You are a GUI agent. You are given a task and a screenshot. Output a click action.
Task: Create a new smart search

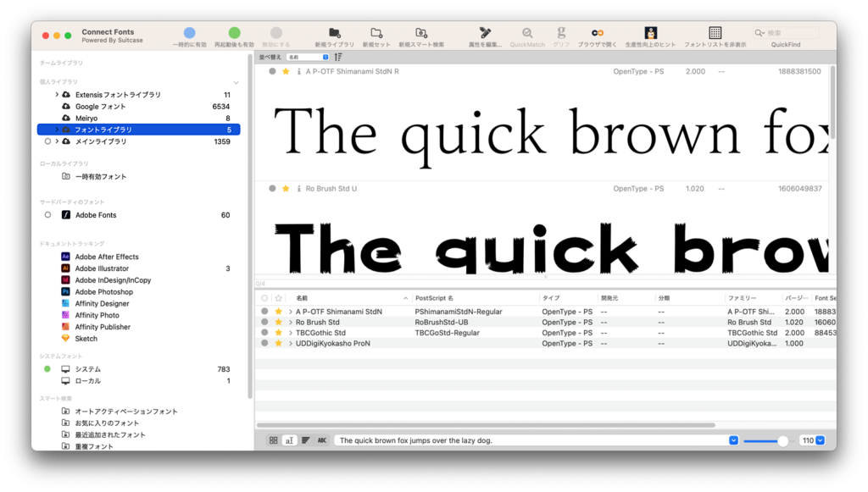click(x=421, y=33)
